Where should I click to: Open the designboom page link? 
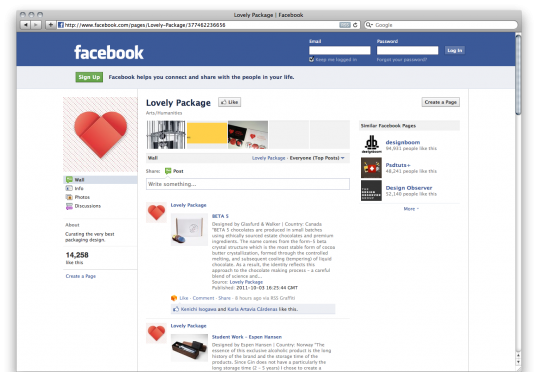coord(403,142)
